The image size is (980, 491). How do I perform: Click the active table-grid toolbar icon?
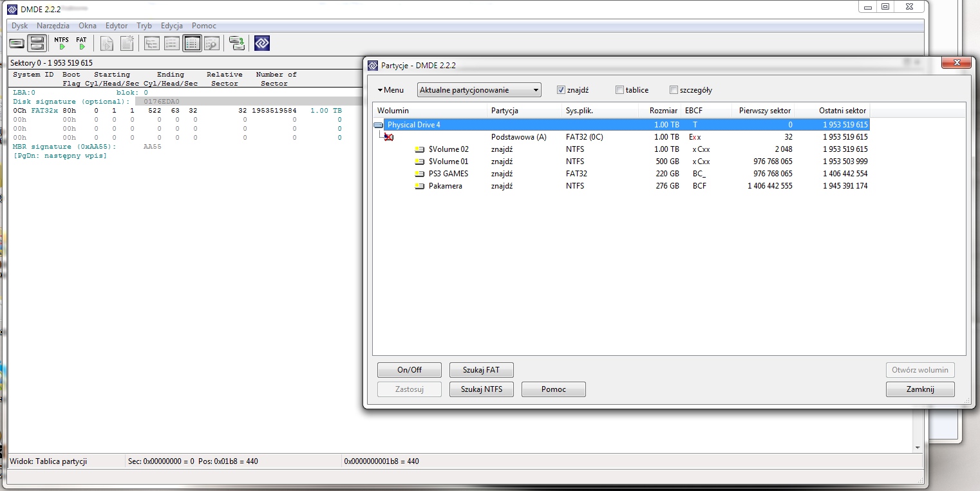coord(192,44)
